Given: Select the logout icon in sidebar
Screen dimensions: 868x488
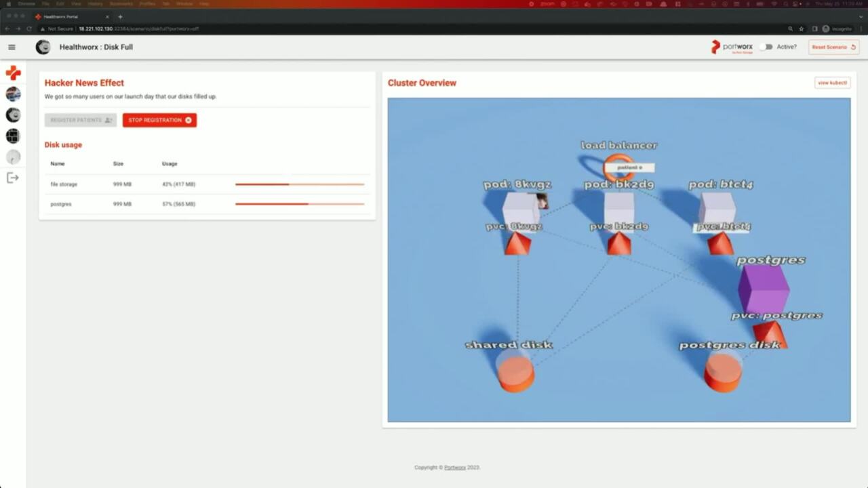Looking at the screenshot, I should pyautogui.click(x=13, y=178).
